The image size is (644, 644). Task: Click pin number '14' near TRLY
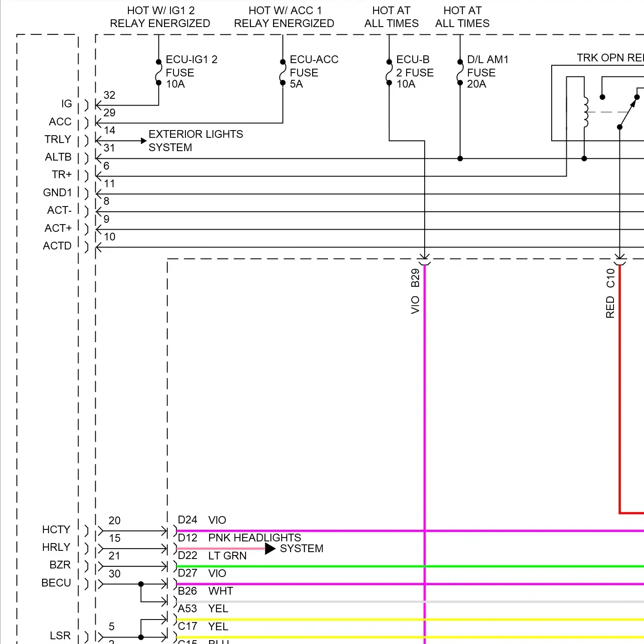click(x=109, y=131)
